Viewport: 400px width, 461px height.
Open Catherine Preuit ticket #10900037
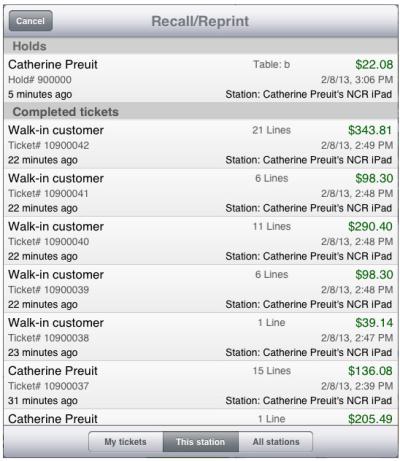[x=200, y=385]
